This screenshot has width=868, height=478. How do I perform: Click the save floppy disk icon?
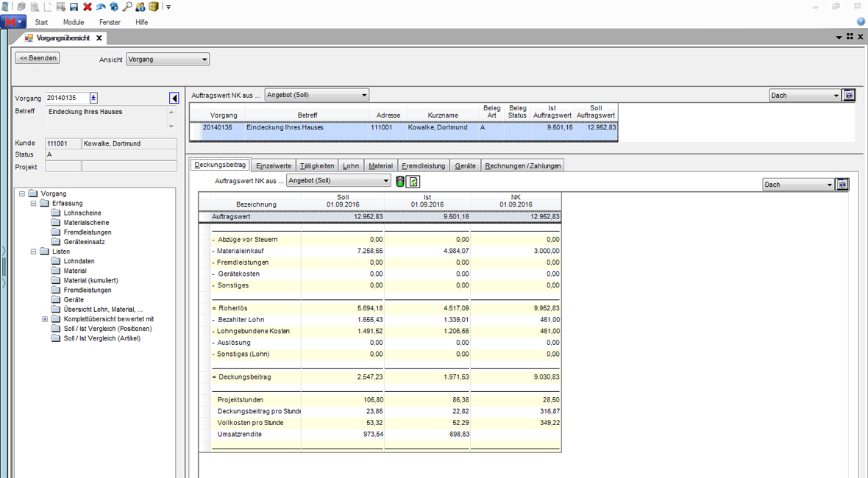point(74,7)
